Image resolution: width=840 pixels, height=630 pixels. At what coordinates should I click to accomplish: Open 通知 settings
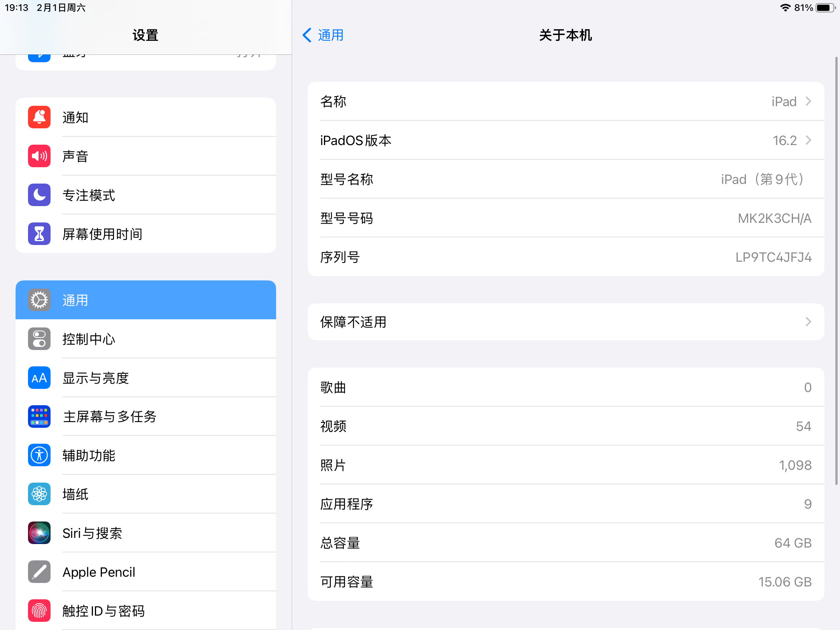coord(146,117)
